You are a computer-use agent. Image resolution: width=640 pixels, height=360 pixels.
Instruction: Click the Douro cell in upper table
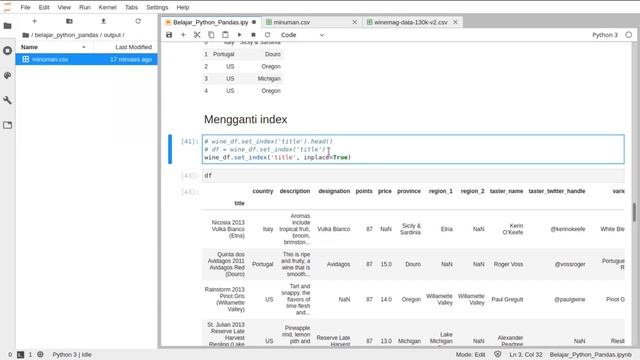click(x=272, y=54)
